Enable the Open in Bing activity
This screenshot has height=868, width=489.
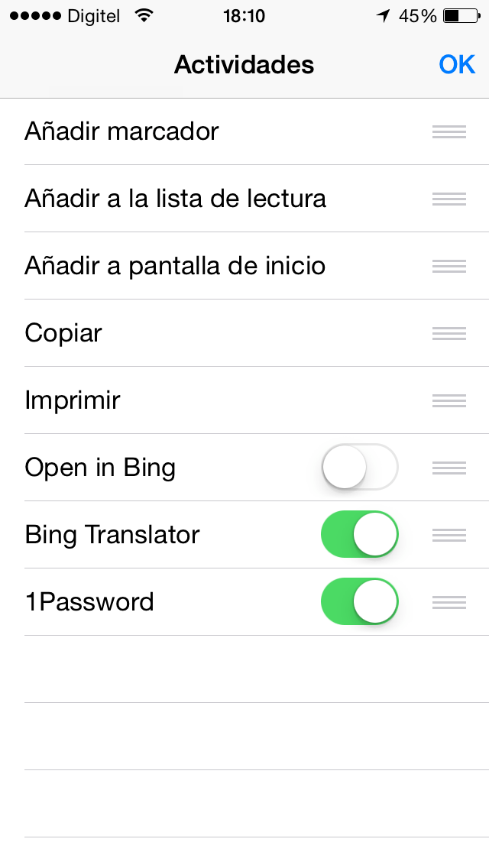(x=359, y=468)
